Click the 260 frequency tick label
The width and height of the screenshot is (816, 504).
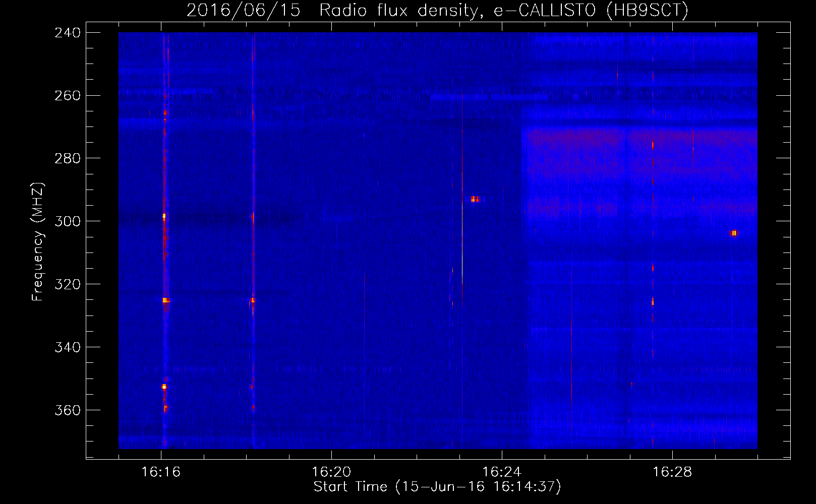[x=68, y=95]
